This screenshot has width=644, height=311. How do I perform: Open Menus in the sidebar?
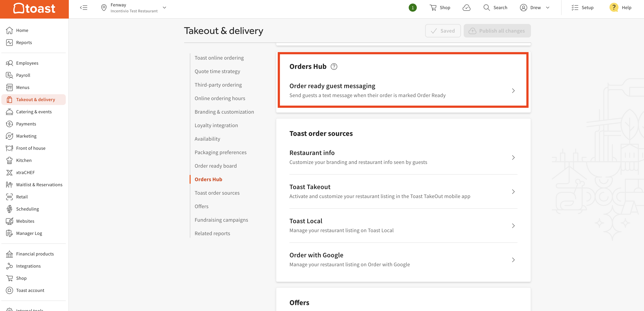(x=34, y=87)
